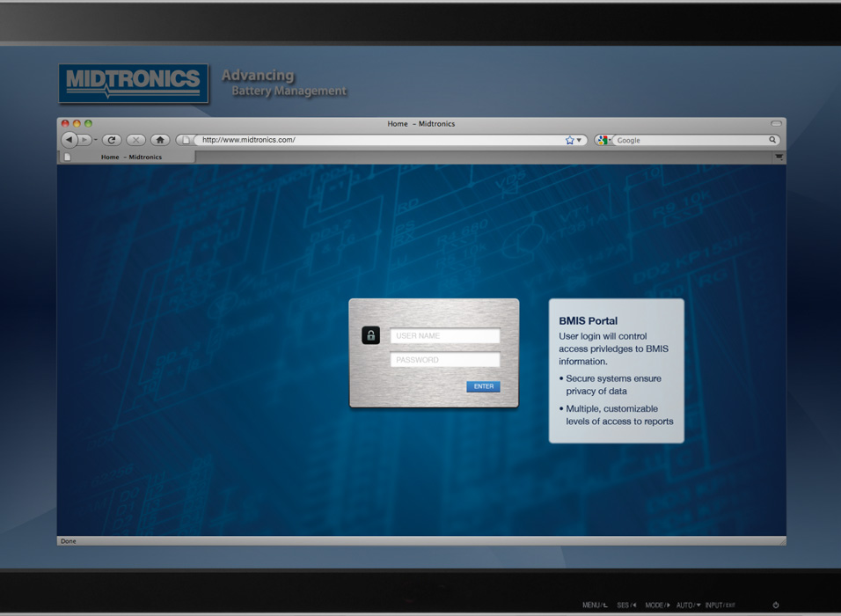Zoom the browser with the green button
This screenshot has height=616, width=841.
[x=89, y=123]
